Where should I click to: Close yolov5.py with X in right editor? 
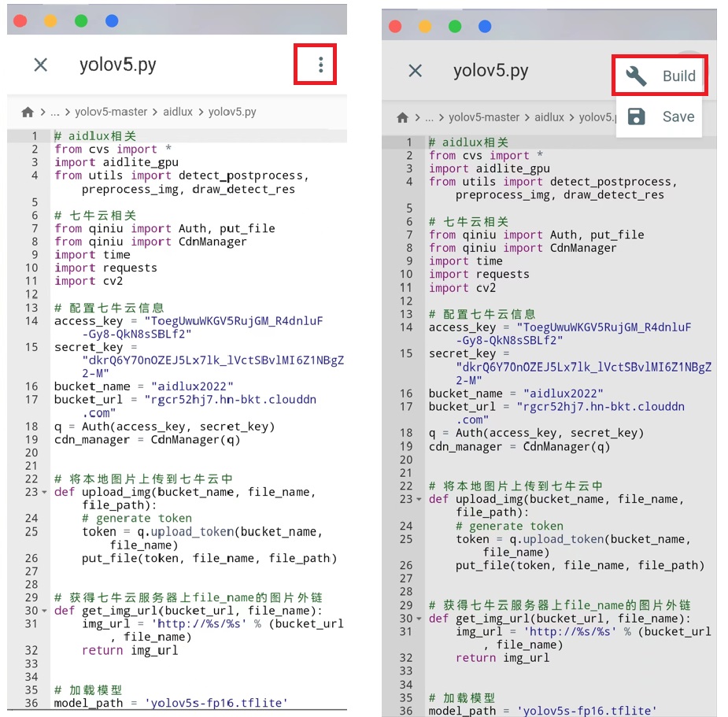click(416, 71)
